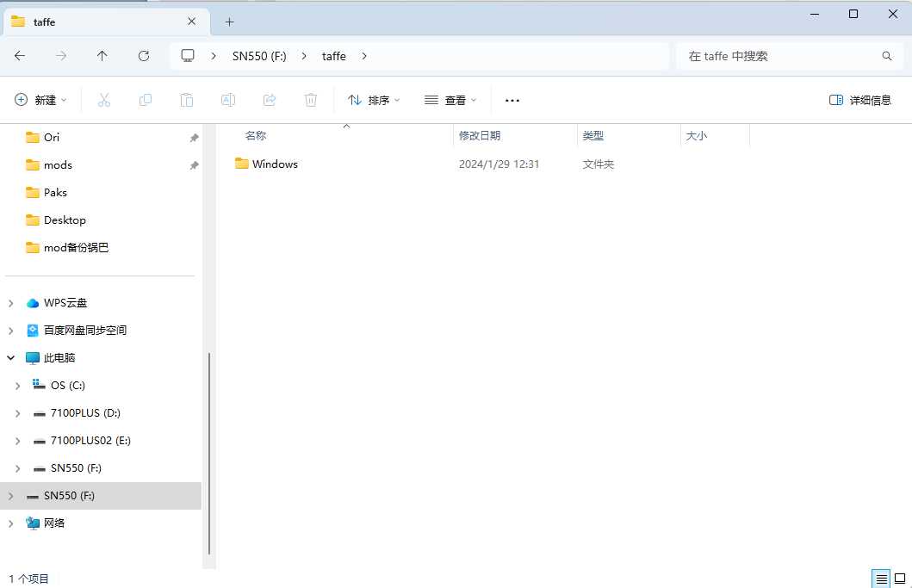This screenshot has height=588, width=912.
Task: Collapse the 此电脑 tree node
Action: coord(11,358)
